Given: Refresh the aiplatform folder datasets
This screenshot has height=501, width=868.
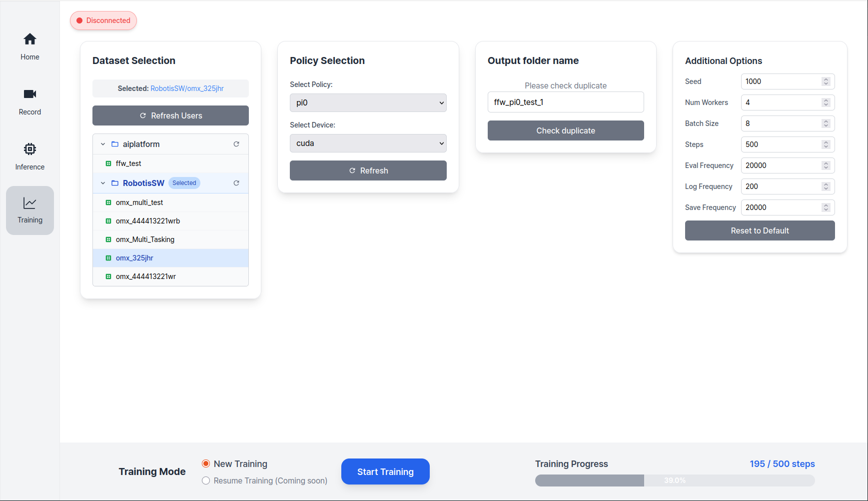Looking at the screenshot, I should coord(236,144).
